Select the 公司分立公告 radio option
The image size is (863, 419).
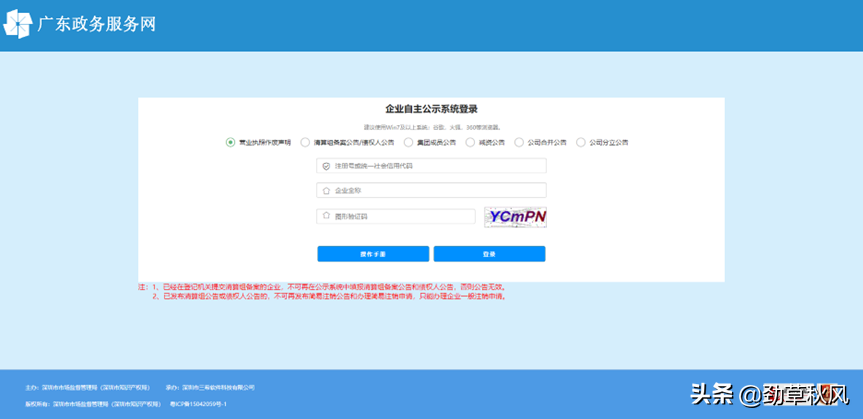[581, 143]
